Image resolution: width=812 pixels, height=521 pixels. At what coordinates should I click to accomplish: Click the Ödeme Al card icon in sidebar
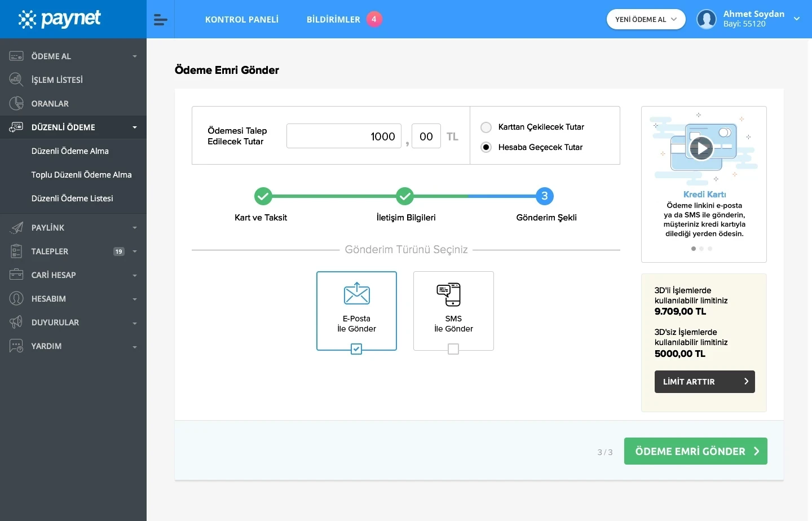16,56
